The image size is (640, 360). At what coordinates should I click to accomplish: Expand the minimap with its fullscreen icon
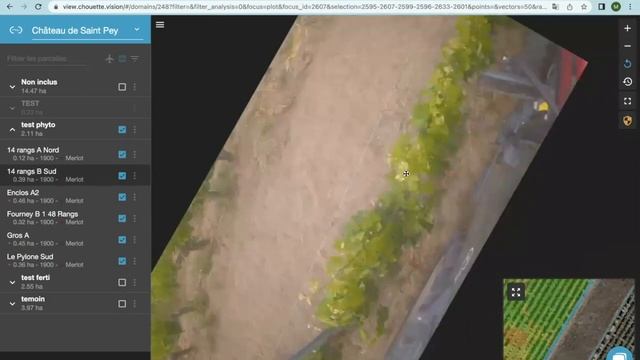pyautogui.click(x=516, y=292)
